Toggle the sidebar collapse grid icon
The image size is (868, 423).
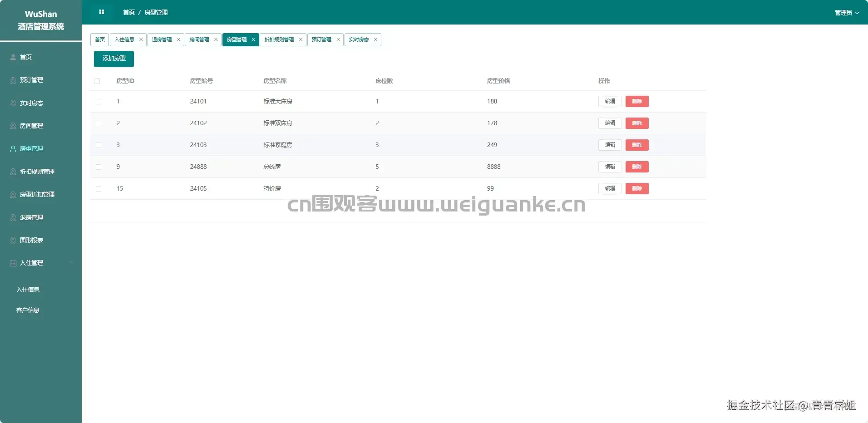pyautogui.click(x=101, y=12)
